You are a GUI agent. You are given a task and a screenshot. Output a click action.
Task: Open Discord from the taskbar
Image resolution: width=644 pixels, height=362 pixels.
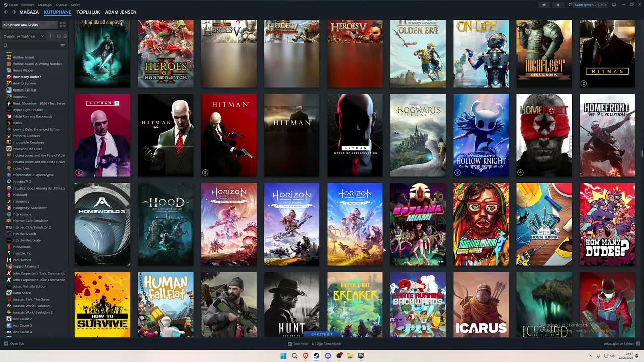coord(328,356)
